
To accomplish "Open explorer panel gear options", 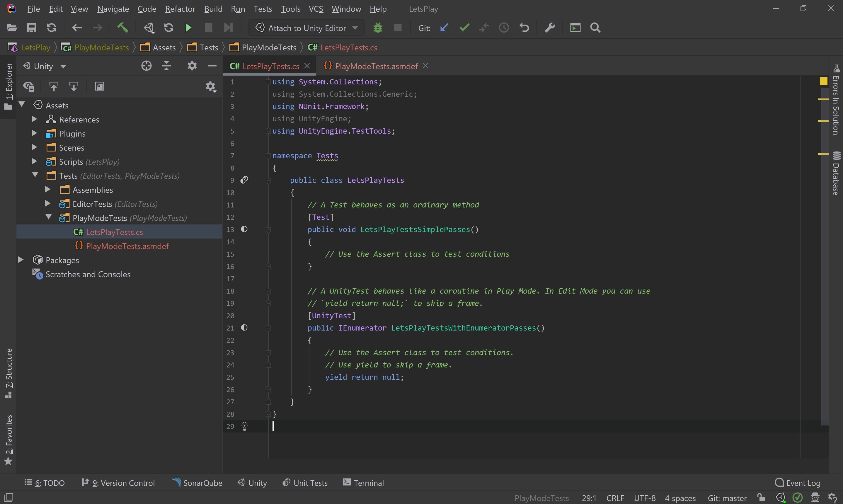I will tap(192, 66).
